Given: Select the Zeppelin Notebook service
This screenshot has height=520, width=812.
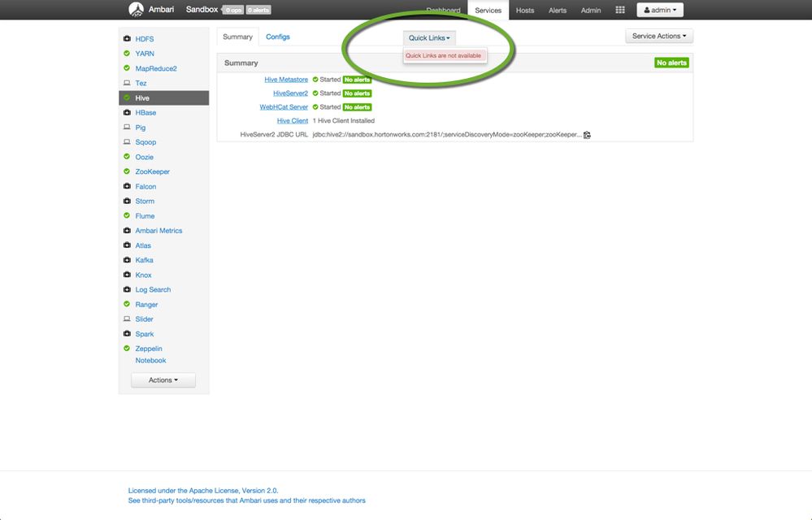Looking at the screenshot, I should [x=150, y=354].
